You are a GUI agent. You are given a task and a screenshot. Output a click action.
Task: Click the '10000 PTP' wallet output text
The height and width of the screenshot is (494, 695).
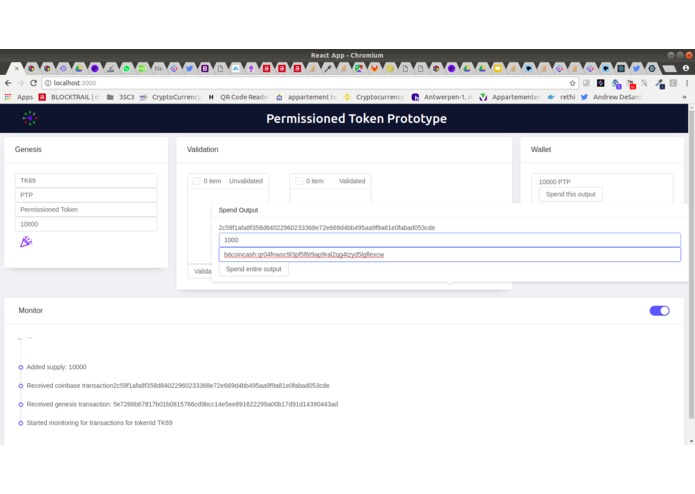[554, 182]
